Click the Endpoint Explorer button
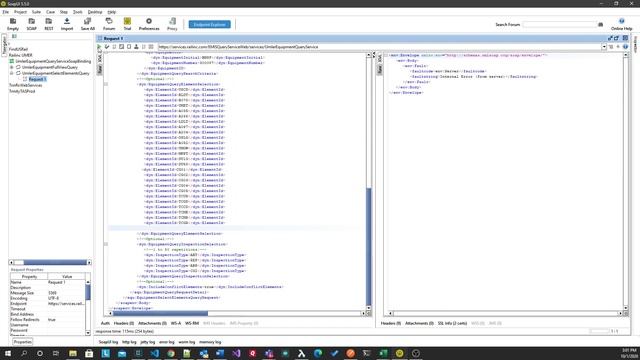640x360 pixels. 209,24
